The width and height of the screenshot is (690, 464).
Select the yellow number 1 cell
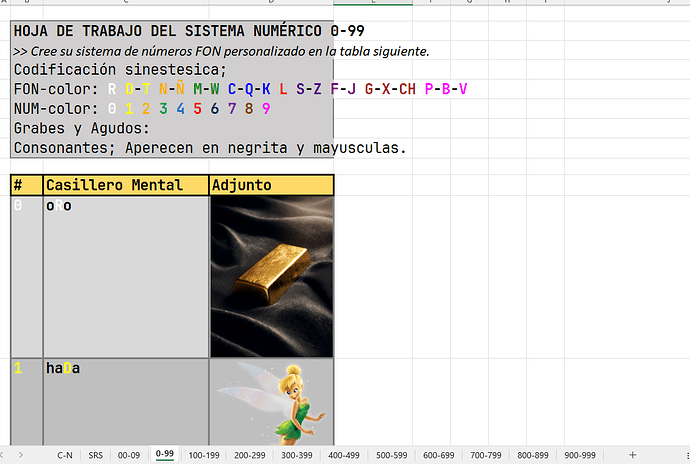click(26, 402)
